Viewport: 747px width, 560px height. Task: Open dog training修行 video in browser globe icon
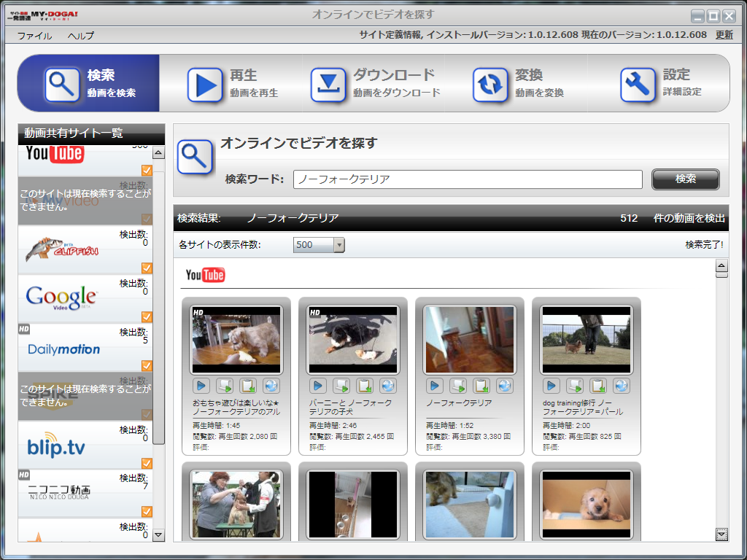[622, 385]
